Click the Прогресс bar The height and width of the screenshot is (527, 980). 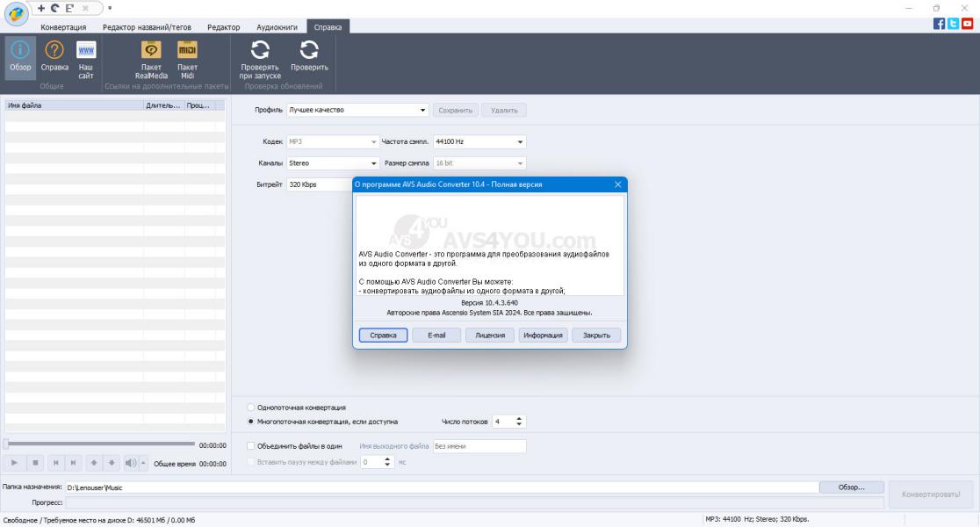pyautogui.click(x=474, y=502)
